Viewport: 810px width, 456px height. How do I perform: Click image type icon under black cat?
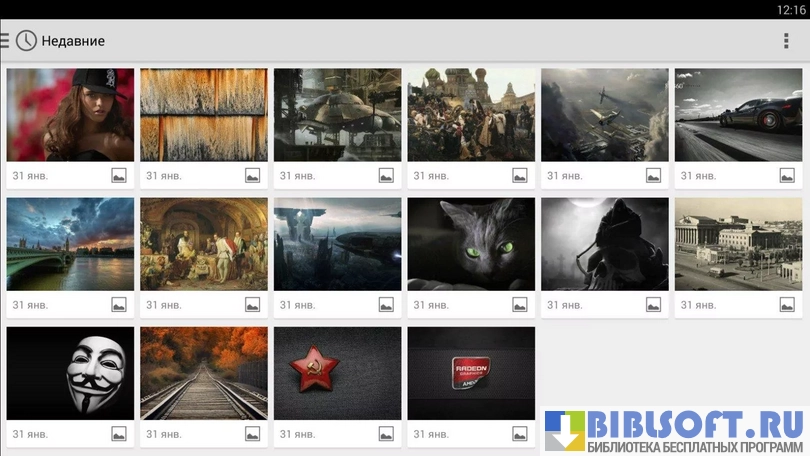click(x=520, y=305)
